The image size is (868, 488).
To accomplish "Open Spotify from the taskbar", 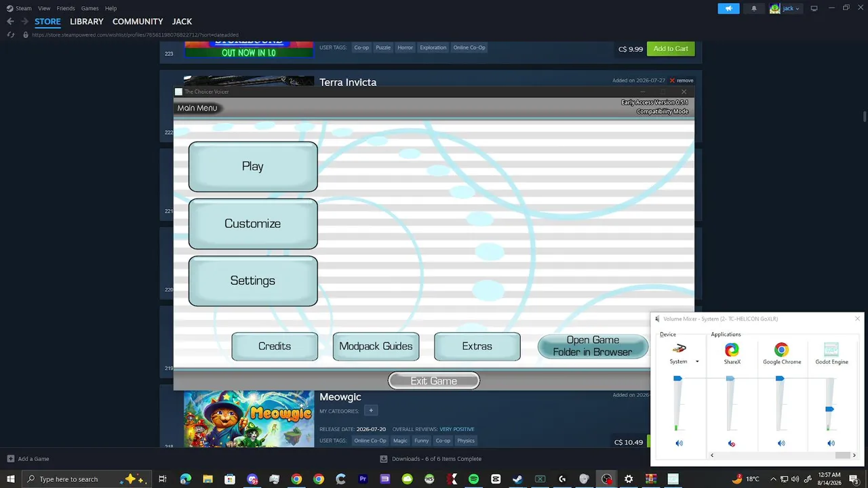I will [x=473, y=479].
